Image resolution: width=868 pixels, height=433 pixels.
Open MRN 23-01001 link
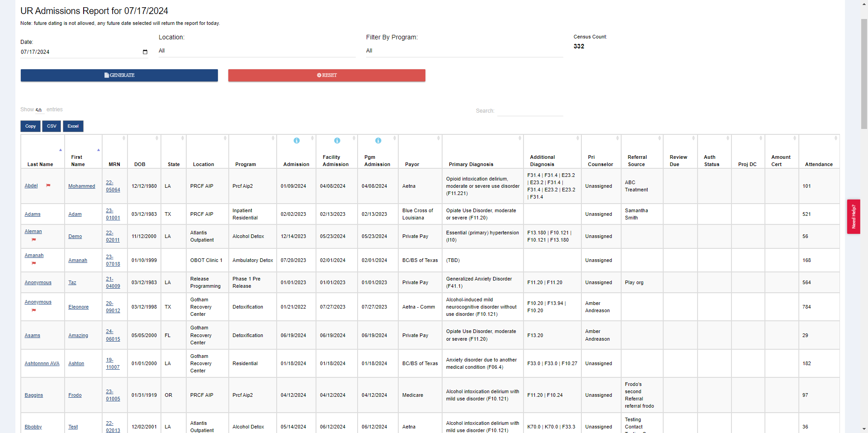pos(113,214)
